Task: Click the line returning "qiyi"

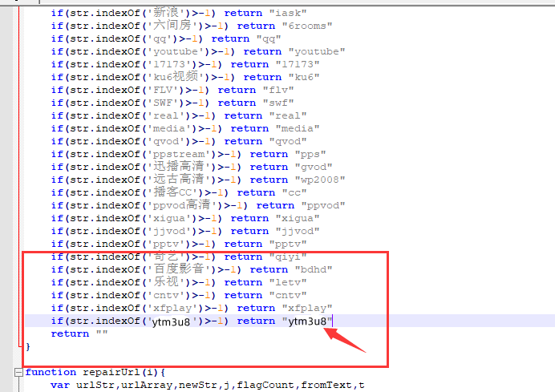Action: [x=179, y=257]
